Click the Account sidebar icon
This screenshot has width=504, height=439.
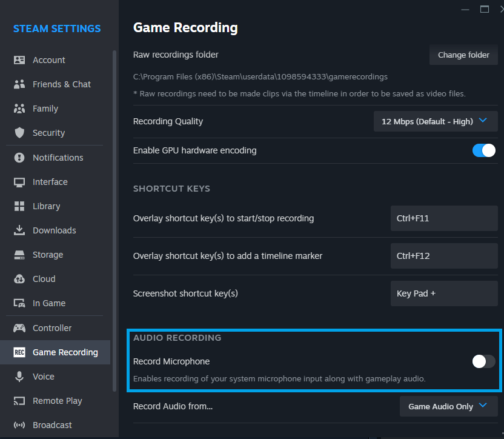tap(19, 60)
